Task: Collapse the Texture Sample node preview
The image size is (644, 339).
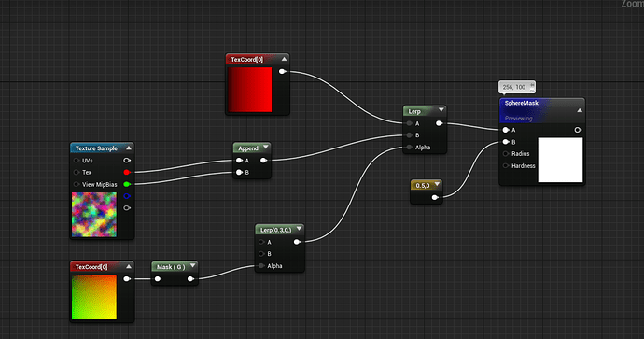Action: coord(129,148)
